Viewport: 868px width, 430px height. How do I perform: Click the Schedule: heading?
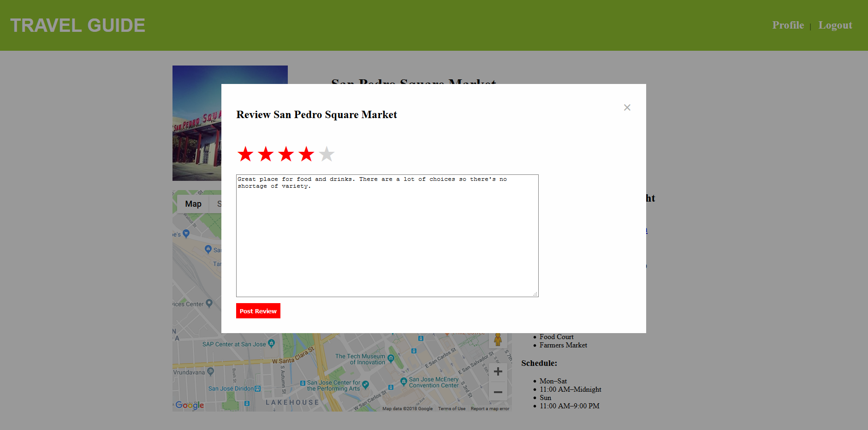click(539, 363)
